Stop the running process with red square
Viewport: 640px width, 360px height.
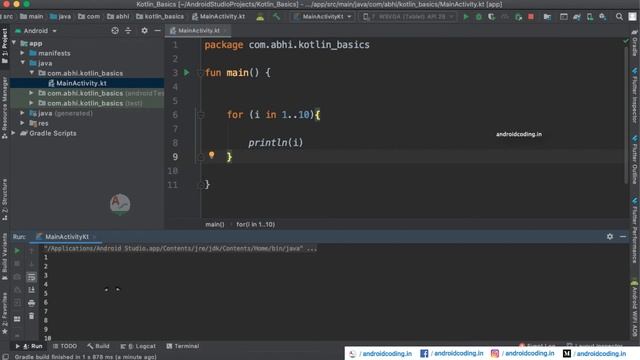pyautogui.click(x=531, y=17)
